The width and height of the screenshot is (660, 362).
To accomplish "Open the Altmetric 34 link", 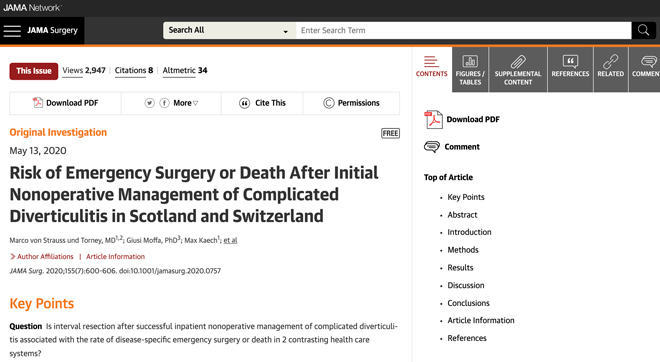I will [185, 70].
